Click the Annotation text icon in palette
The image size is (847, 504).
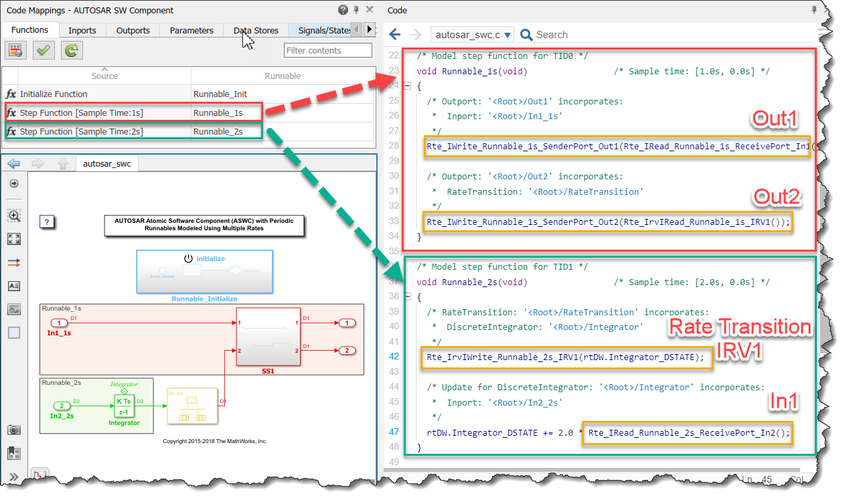(x=14, y=286)
